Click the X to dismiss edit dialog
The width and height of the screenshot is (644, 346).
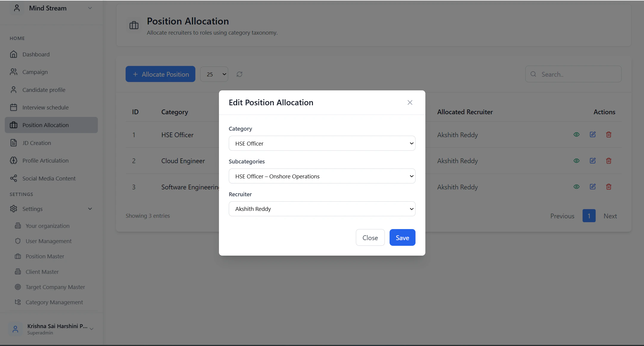[410, 103]
